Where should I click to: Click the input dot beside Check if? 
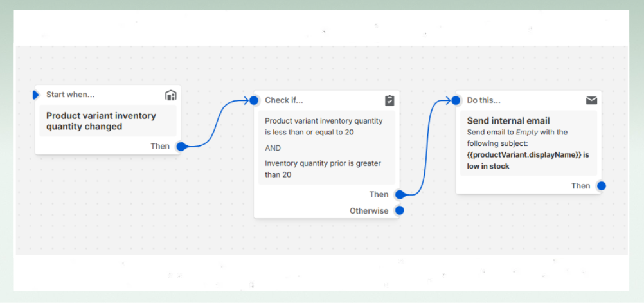coord(254,100)
